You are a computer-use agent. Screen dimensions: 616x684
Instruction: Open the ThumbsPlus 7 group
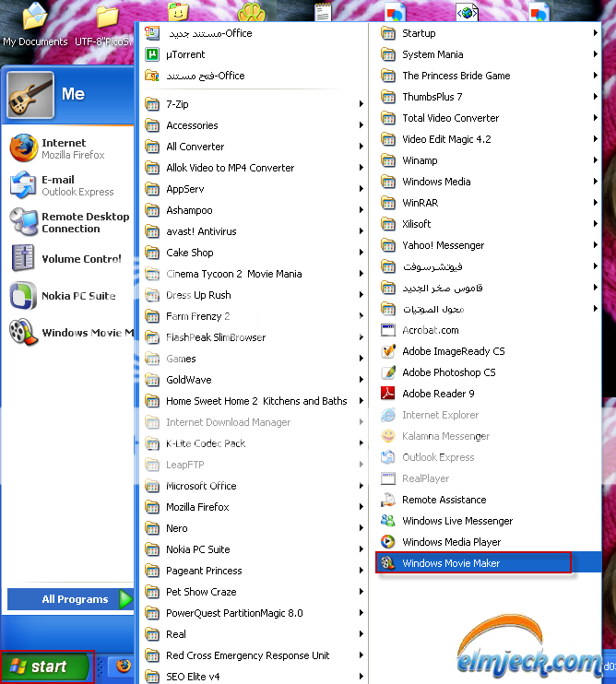tap(489, 97)
